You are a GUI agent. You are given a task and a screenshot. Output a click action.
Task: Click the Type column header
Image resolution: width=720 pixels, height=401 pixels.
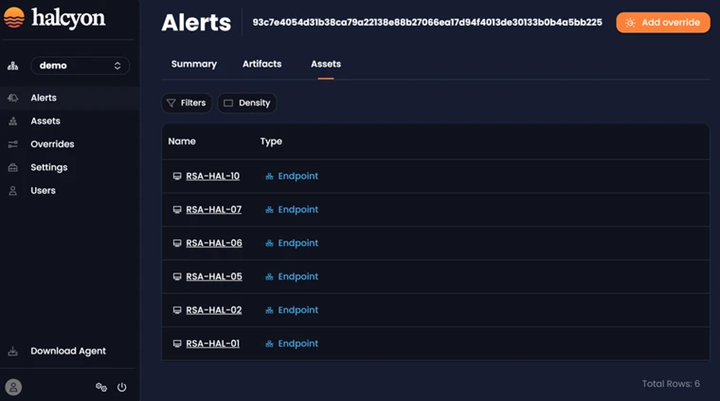click(x=271, y=141)
